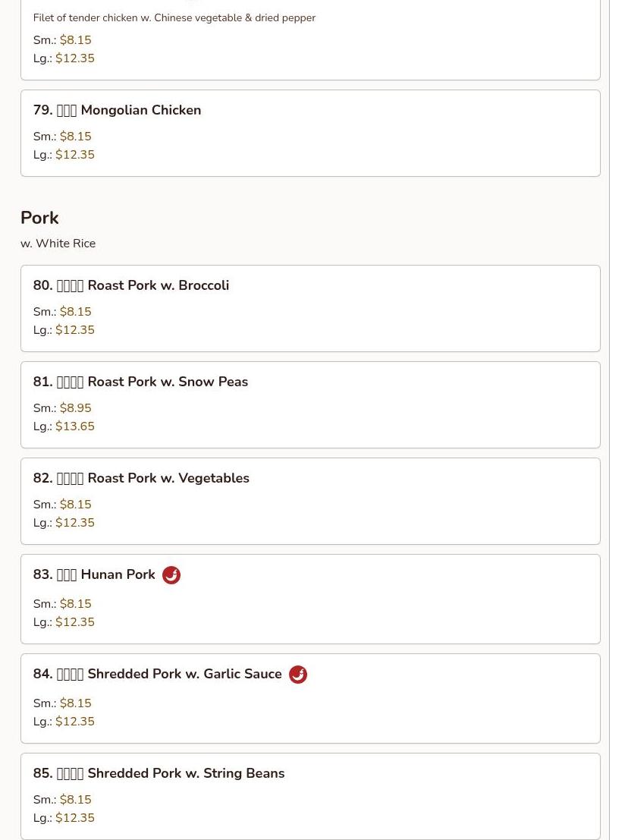Image resolution: width=625 pixels, height=840 pixels.
Task: Click Roast Pork w. Broccoli large price
Action: point(75,330)
